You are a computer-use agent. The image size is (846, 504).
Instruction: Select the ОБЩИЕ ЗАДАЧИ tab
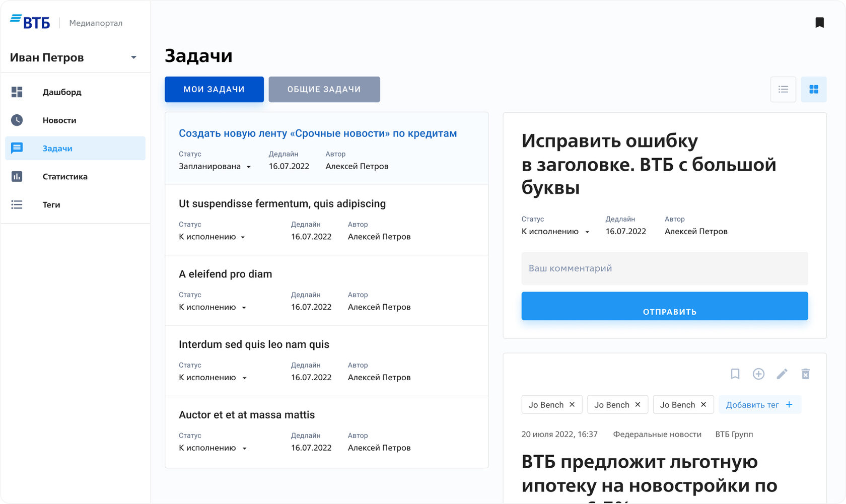tap(324, 90)
